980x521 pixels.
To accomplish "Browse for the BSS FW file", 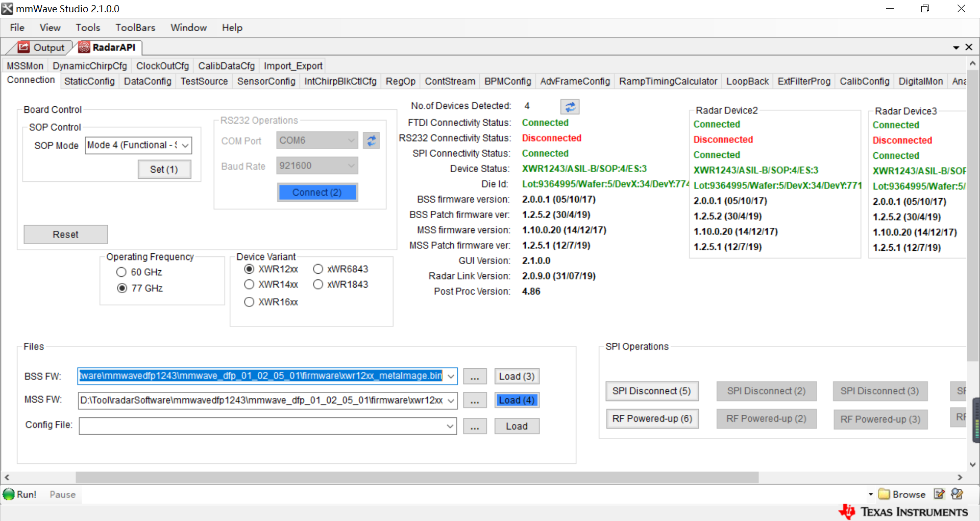I will 475,376.
